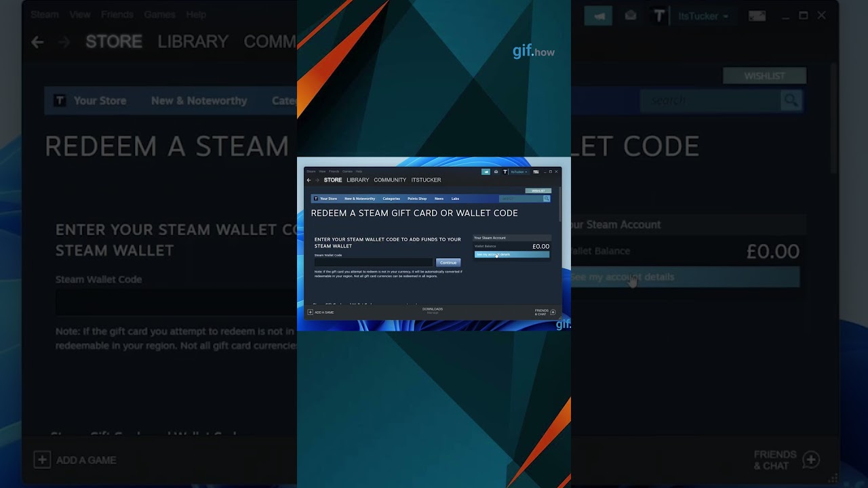
Task: Switch to LIBRARY tab in center window
Action: 358,180
